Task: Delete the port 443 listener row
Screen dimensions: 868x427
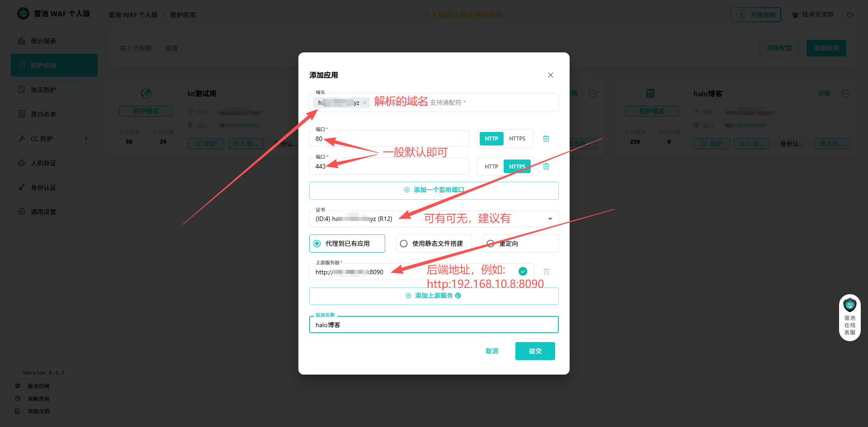Action: click(x=546, y=167)
